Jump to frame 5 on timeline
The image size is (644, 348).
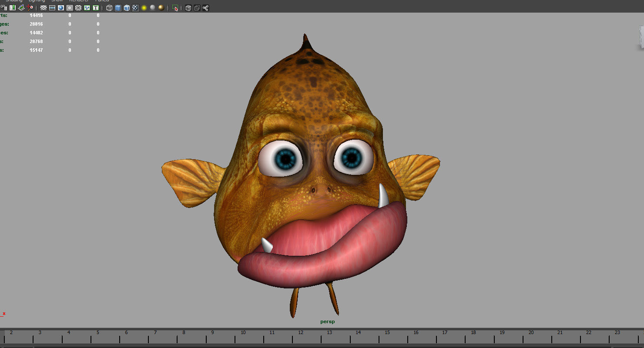tap(97, 333)
